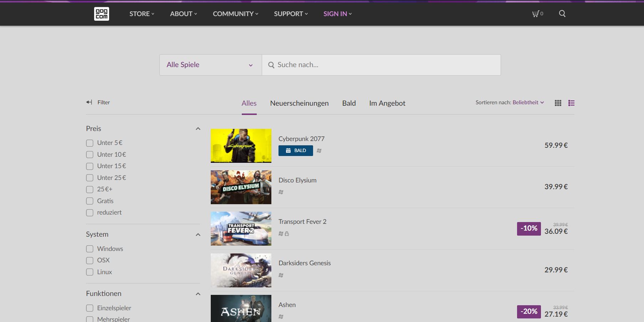Click the magnifier icon in the search field
The image size is (644, 322).
271,65
